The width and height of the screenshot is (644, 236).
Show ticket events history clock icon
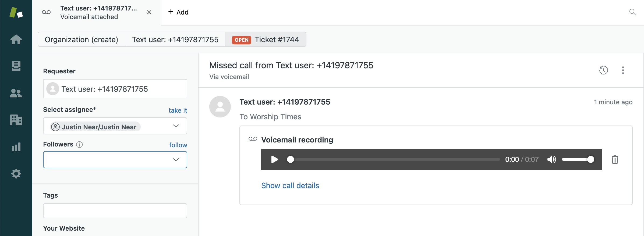pyautogui.click(x=603, y=70)
